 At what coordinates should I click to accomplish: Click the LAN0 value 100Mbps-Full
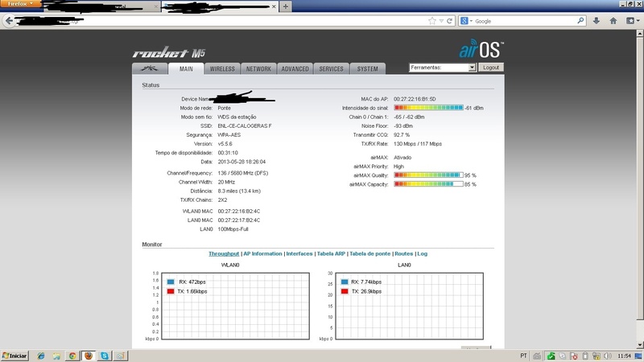pos(233,229)
